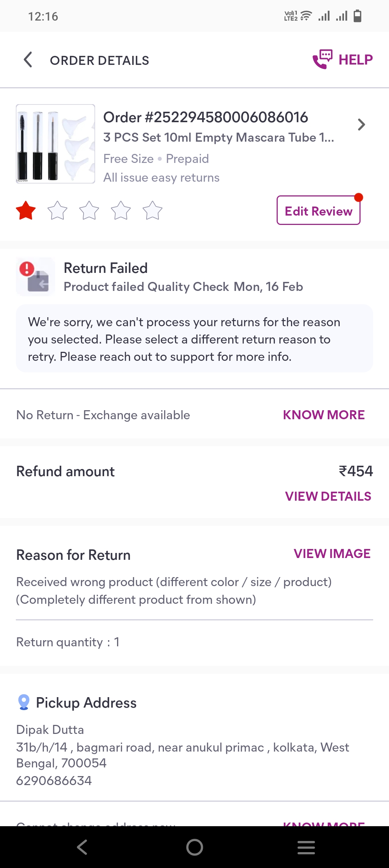The height and width of the screenshot is (868, 389).
Task: Open the Android recent apps button
Action: pos(306,847)
